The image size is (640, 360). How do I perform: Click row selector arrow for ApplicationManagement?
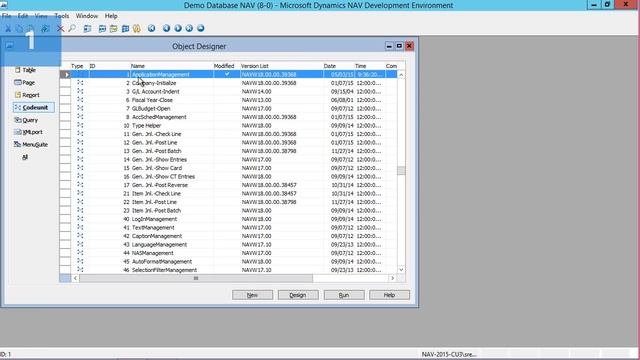tap(65, 74)
